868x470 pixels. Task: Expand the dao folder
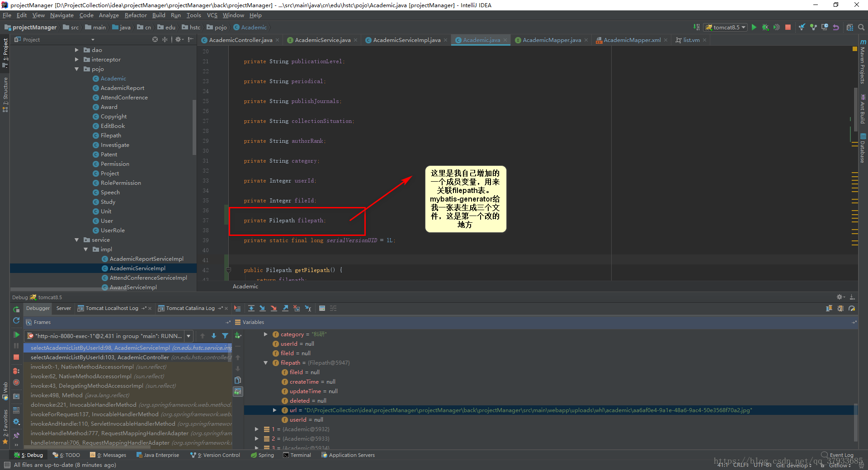(77, 50)
